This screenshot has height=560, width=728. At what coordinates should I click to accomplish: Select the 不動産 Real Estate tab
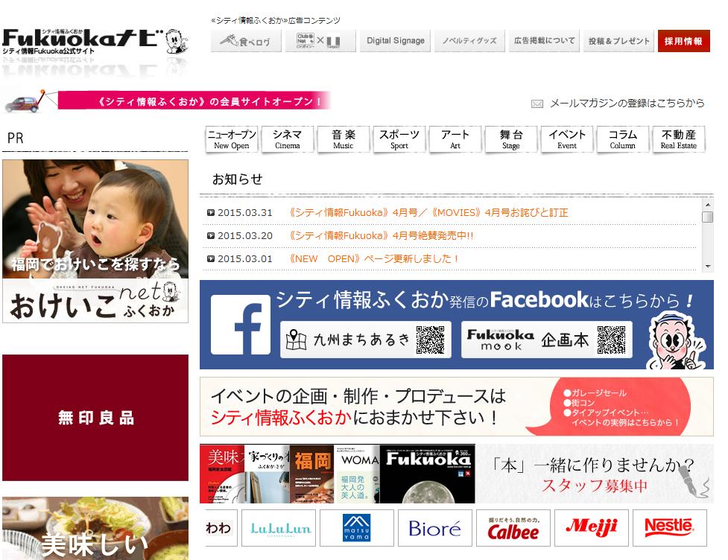678,139
